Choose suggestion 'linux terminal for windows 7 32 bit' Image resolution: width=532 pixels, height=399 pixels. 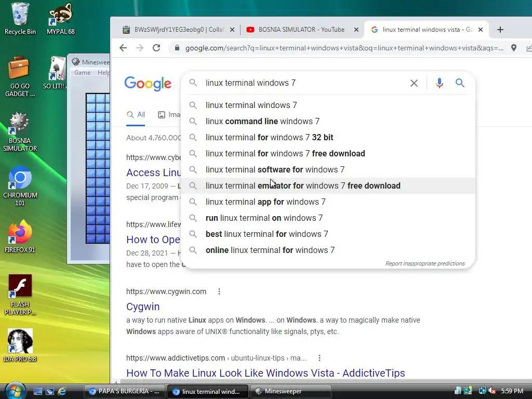tap(328, 137)
